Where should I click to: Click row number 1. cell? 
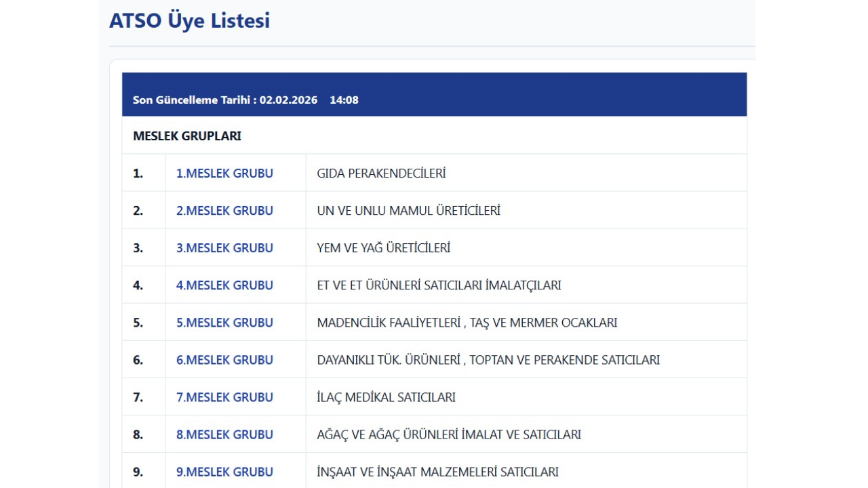144,173
